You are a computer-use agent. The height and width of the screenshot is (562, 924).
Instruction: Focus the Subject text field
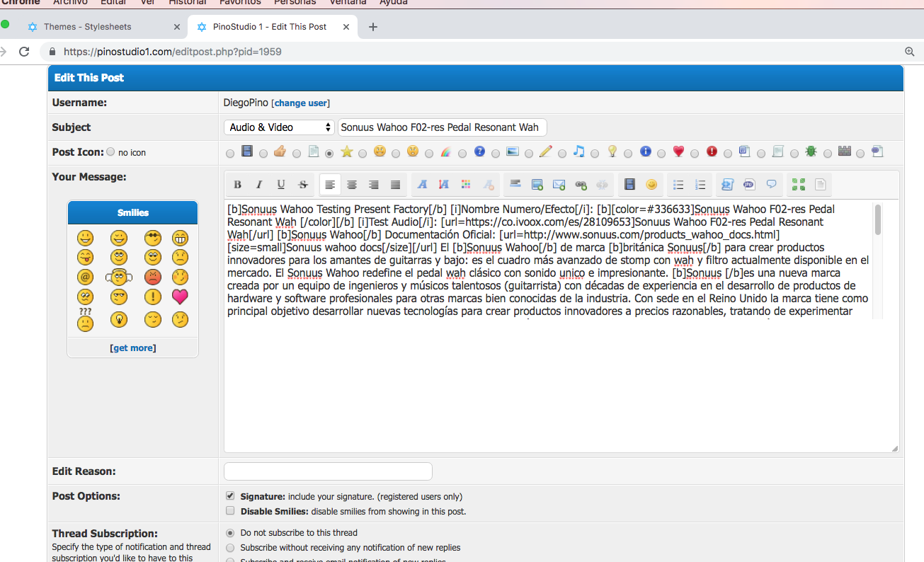coord(443,127)
